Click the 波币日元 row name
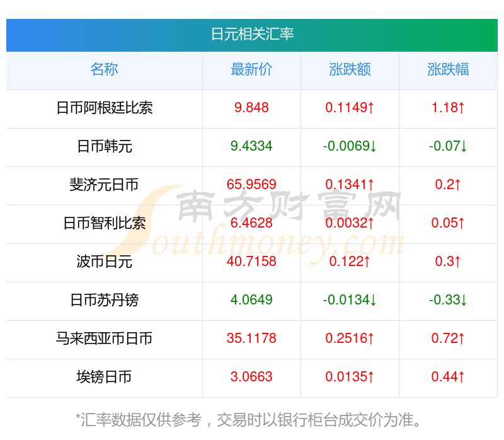Viewport: 504px width, 440px height. click(x=104, y=262)
